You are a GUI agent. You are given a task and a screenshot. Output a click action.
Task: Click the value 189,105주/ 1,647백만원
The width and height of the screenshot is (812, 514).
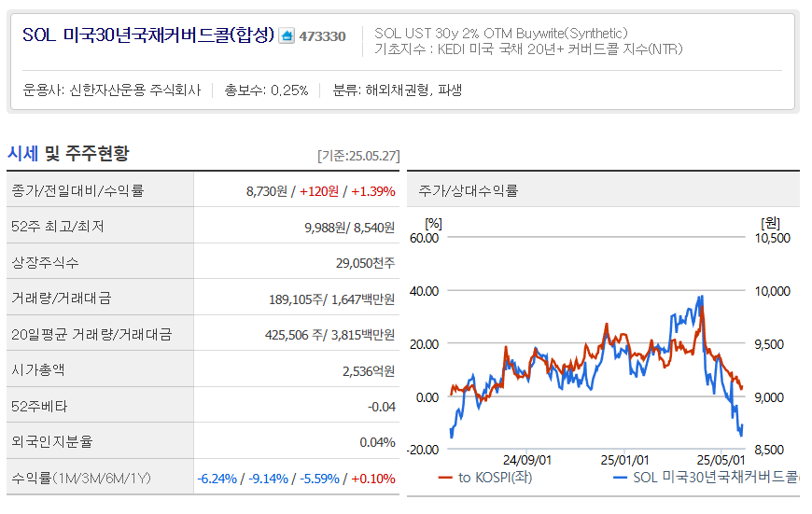332,299
